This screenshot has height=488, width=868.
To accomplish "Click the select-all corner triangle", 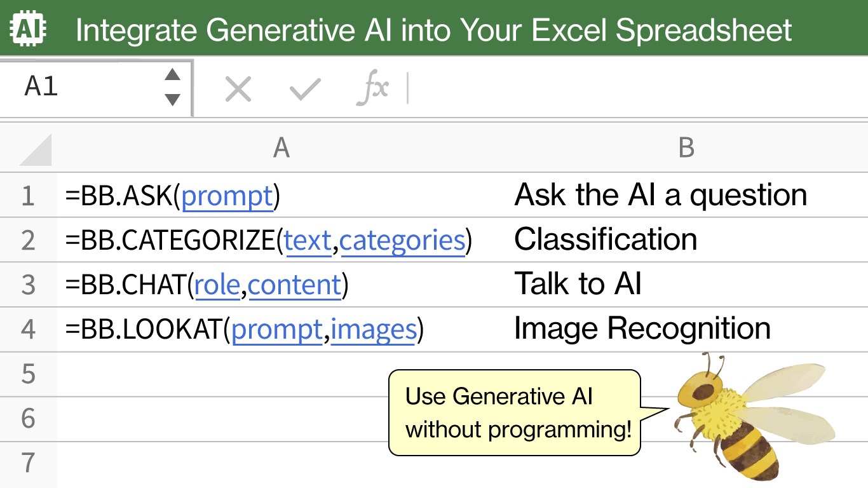I will tap(36, 149).
